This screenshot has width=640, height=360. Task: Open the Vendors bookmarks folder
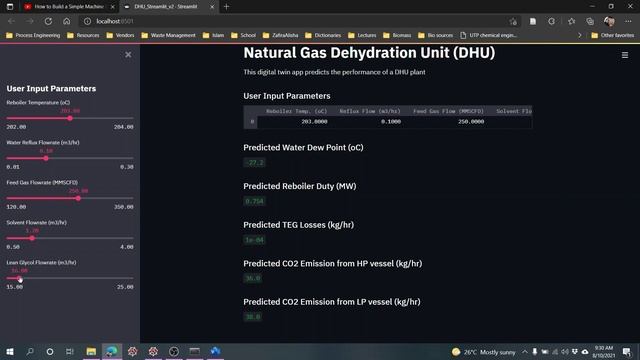click(120, 36)
